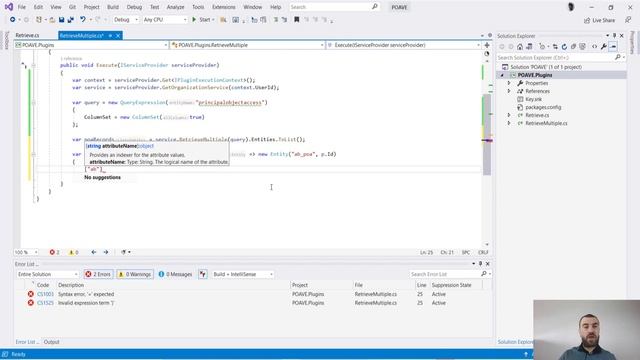Click the editor split-window plus icon
This screenshot has width=640, height=360.
pyautogui.click(x=487, y=45)
